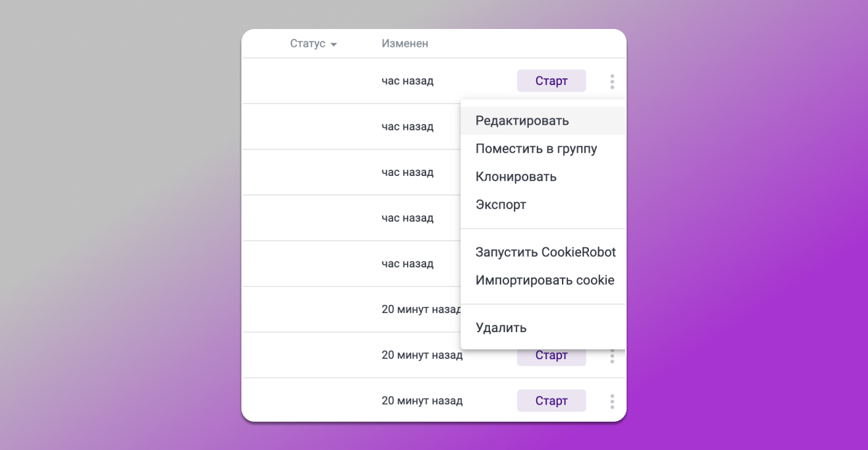This screenshot has width=868, height=450.
Task: Open three-dot menu in the first row
Action: (612, 82)
